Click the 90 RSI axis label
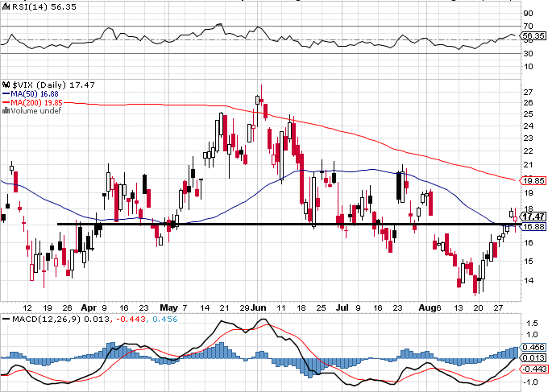The height and width of the screenshot is (392, 552). pyautogui.click(x=528, y=14)
